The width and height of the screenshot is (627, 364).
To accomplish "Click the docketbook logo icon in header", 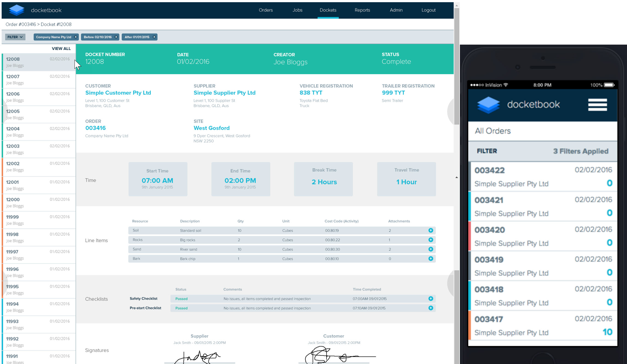I will click(x=16, y=10).
